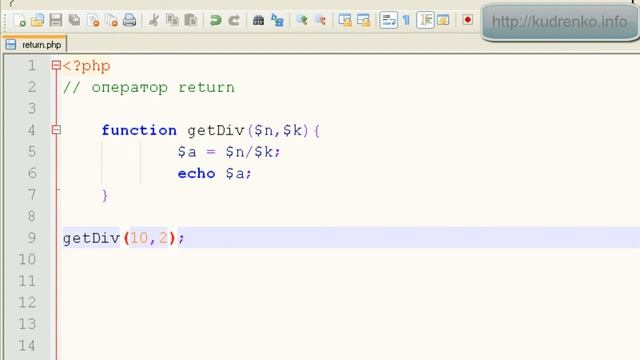The height and width of the screenshot is (360, 640).
Task: Collapse the <?php block fold marker
Action: (56, 65)
